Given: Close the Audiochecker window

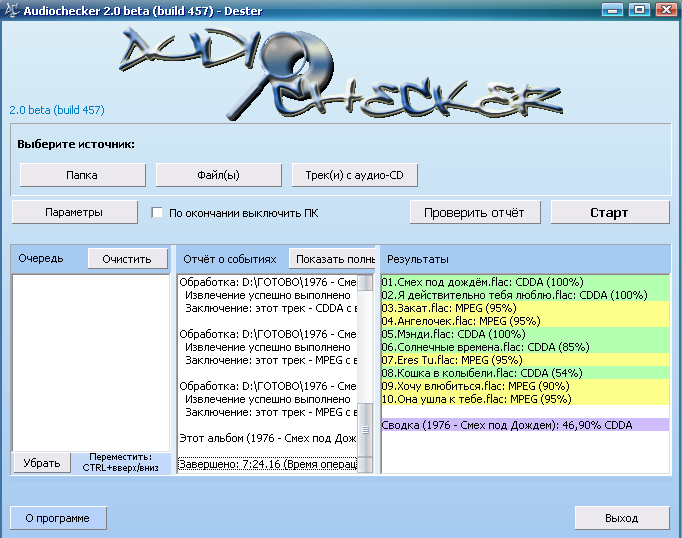Looking at the screenshot, I should [663, 9].
